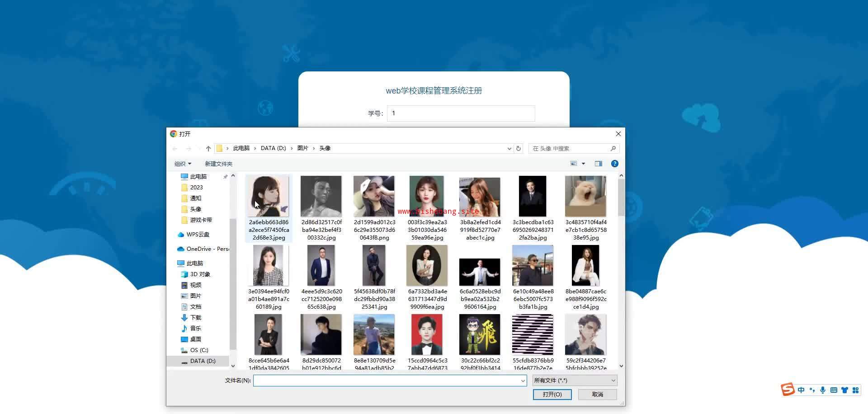Image resolution: width=868 pixels, height=414 pixels.
Task: Open WPS云盘 in the sidebar
Action: (198, 235)
